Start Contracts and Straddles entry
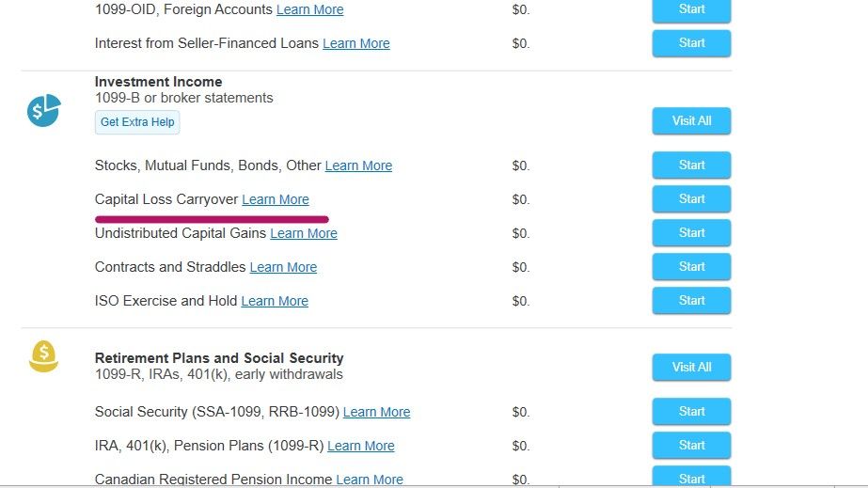868x488 pixels. tap(691, 266)
